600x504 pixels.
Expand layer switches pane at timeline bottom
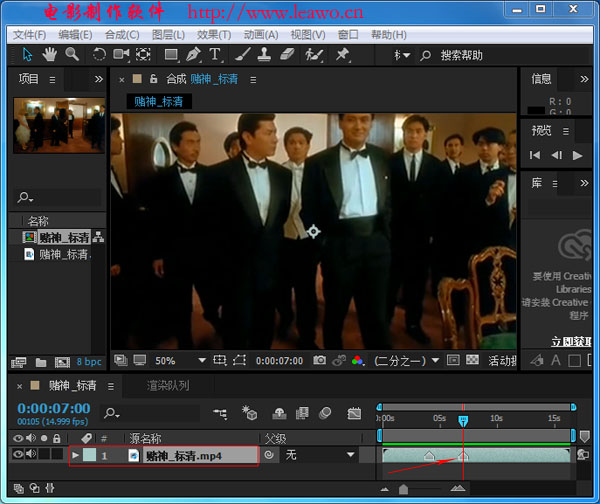click(x=18, y=488)
